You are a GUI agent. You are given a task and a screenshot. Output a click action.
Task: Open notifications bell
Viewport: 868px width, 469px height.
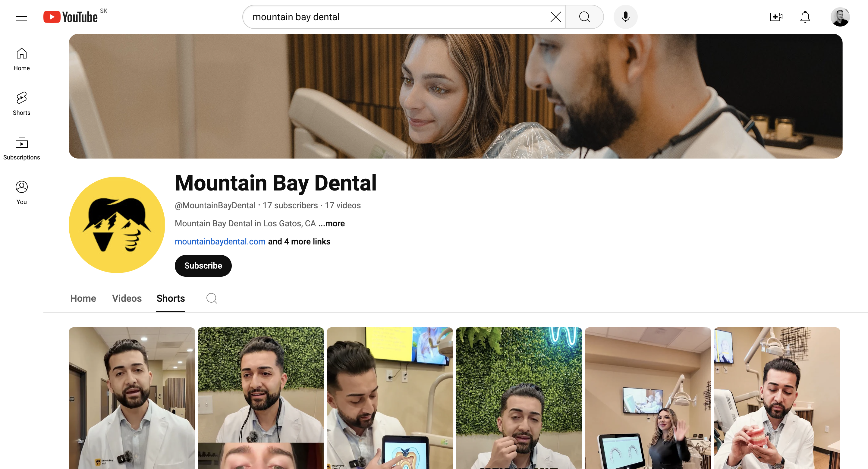(x=805, y=17)
